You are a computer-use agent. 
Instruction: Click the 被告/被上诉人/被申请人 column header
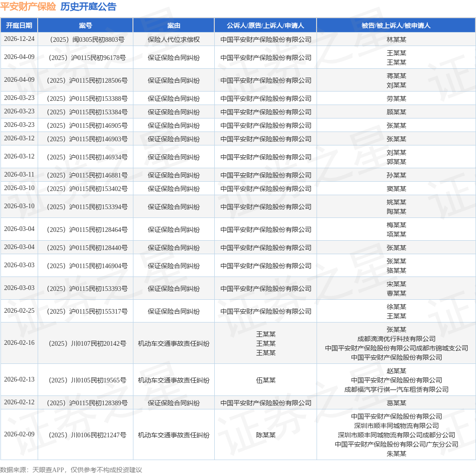point(396,26)
